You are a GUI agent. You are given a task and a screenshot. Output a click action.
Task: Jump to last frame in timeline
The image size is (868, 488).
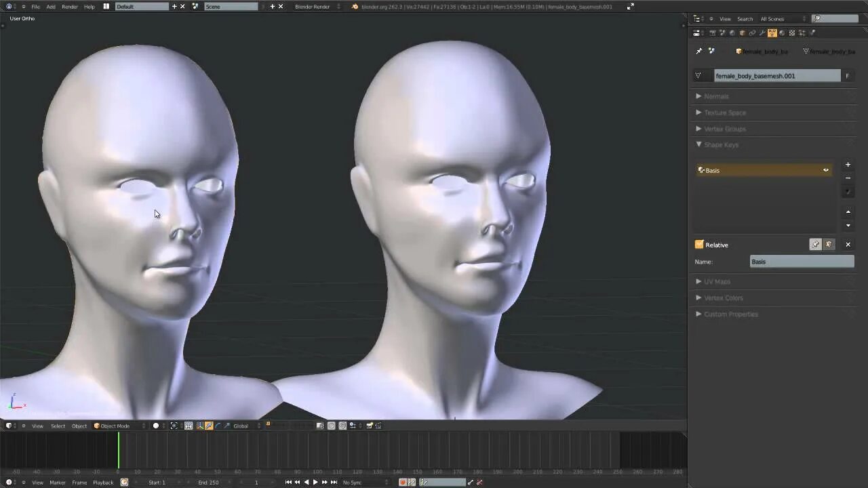point(334,482)
